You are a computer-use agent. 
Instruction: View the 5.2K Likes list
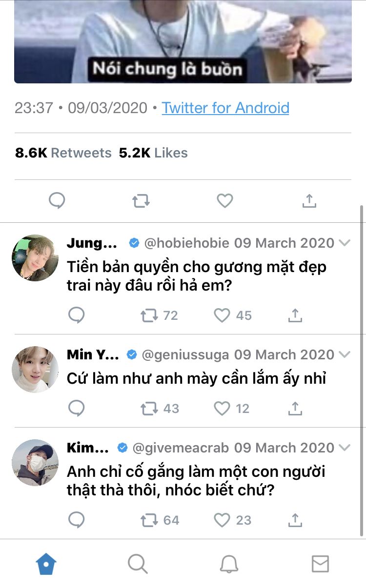pyautogui.click(x=153, y=153)
